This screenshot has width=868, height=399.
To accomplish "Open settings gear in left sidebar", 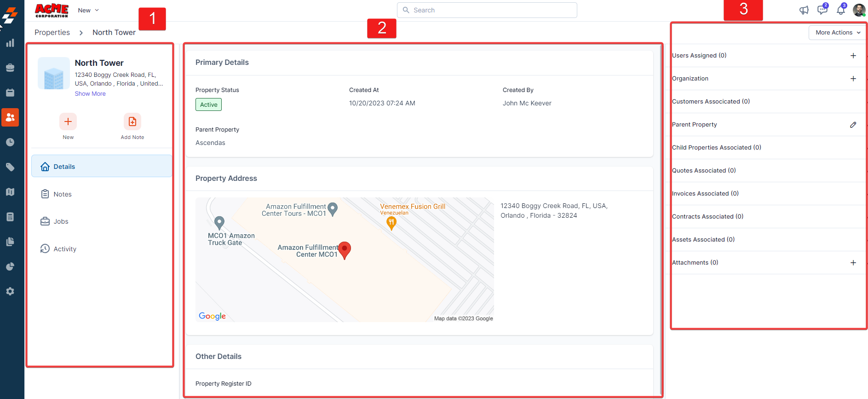I will click(x=10, y=291).
